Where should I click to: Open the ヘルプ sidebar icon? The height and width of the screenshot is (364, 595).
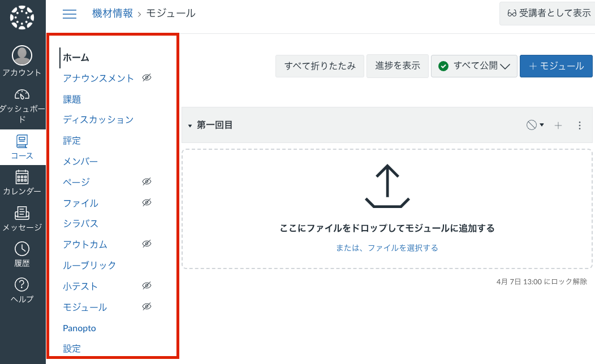(23, 285)
